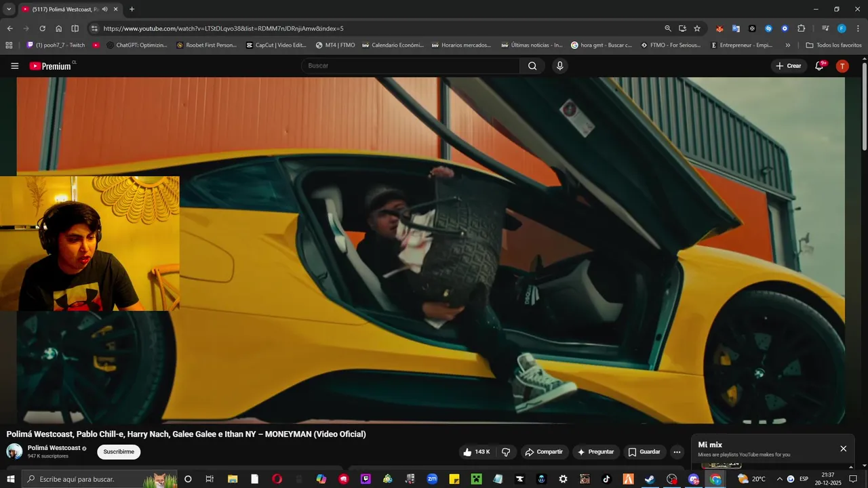Open the YouTube guide hamburger menu
This screenshot has height=488, width=868.
tap(15, 66)
